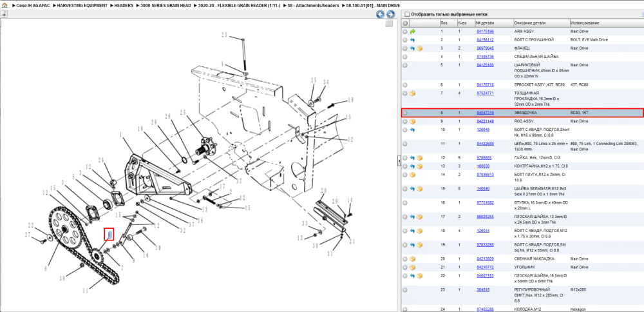Click box icon in СМЕННАЯ НАКЛАДКА row
Screen dimensions: 644x312
[413, 259]
